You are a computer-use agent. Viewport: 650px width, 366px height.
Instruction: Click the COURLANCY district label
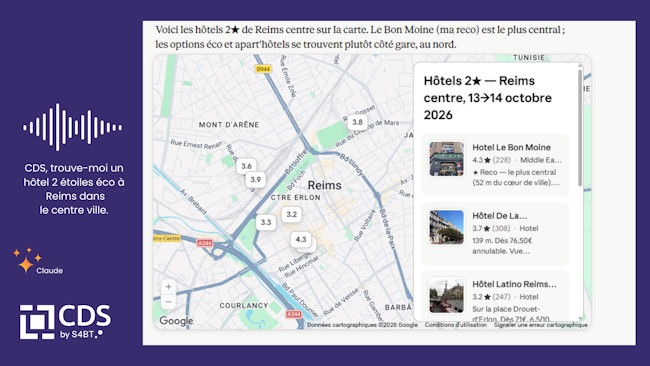click(244, 305)
